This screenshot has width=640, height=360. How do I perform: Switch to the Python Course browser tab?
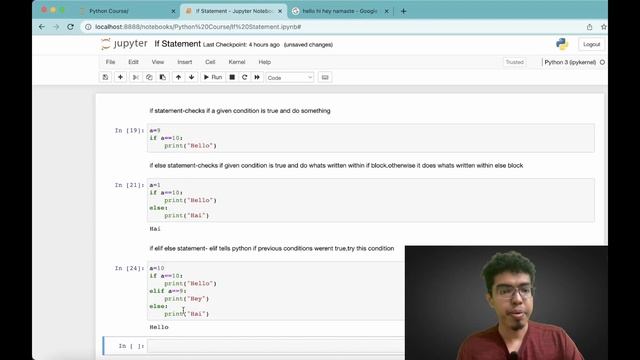pyautogui.click(x=127, y=11)
